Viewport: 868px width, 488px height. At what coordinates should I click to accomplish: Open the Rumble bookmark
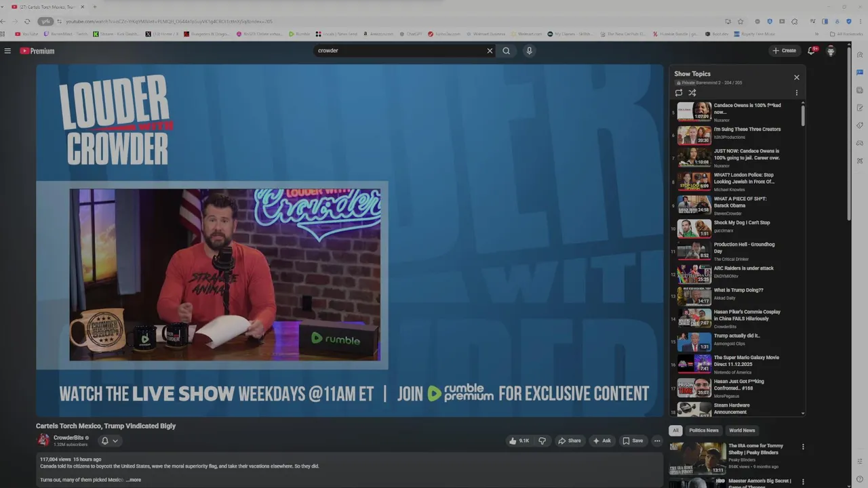[299, 34]
